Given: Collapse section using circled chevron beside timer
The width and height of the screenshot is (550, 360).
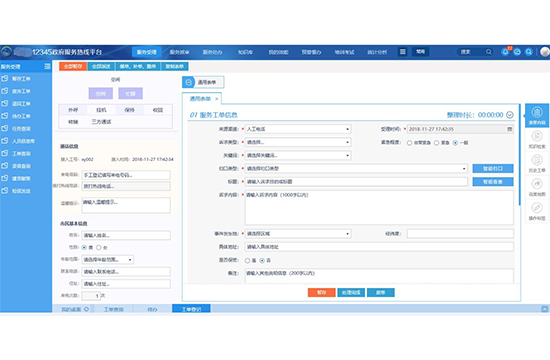Looking at the screenshot, I should (x=510, y=115).
